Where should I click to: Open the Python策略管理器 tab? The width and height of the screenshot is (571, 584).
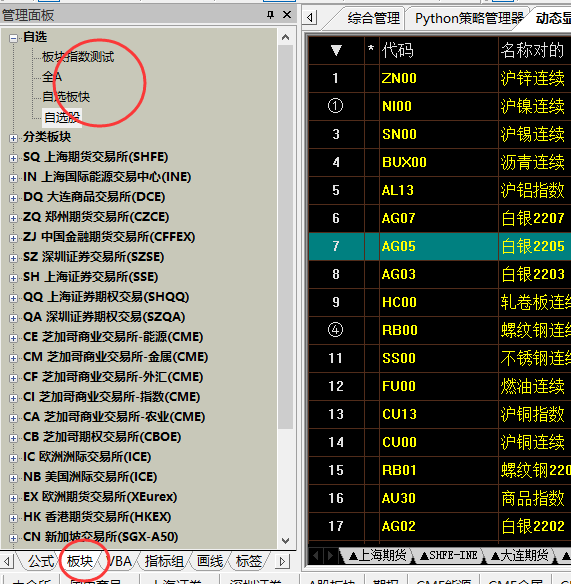point(469,18)
